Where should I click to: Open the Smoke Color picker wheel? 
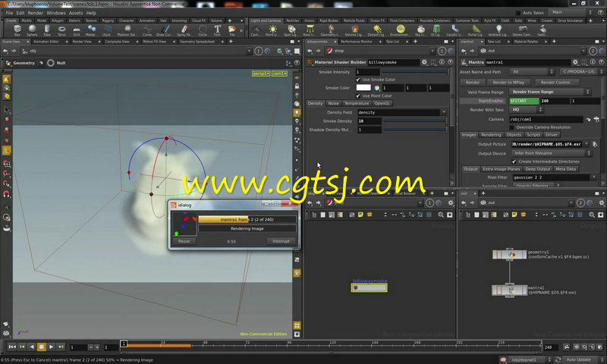pos(376,88)
